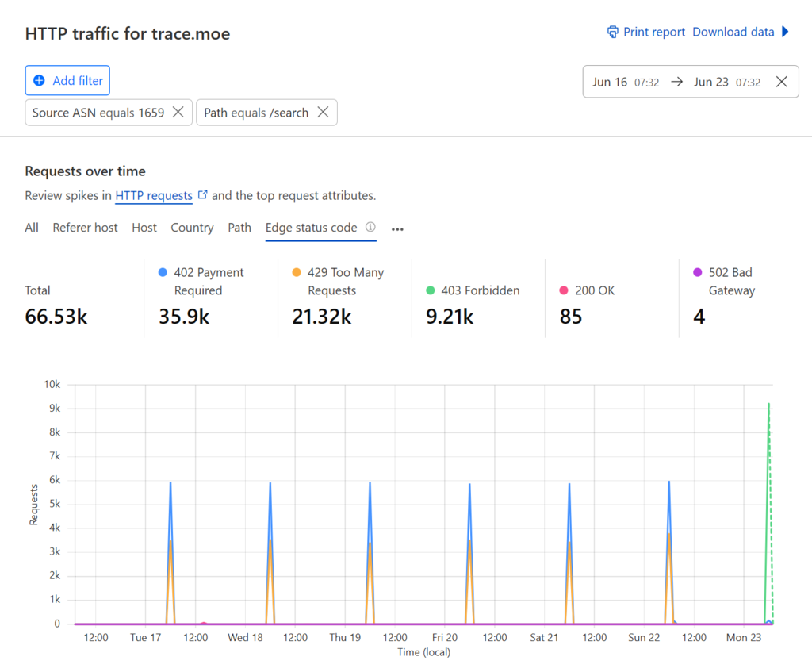Screen dimensions: 812x672
Task: Open the Jun 16 to Jun 23 date range picker
Action: 691,82
